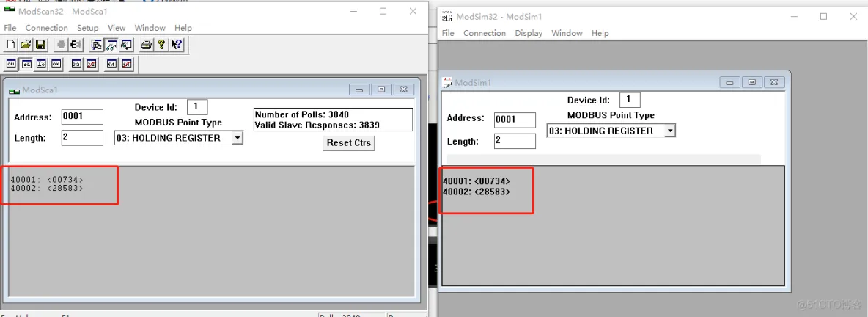The height and width of the screenshot is (317, 868).
Task: Select swapped floating point red 3.2 format
Action: (92, 65)
